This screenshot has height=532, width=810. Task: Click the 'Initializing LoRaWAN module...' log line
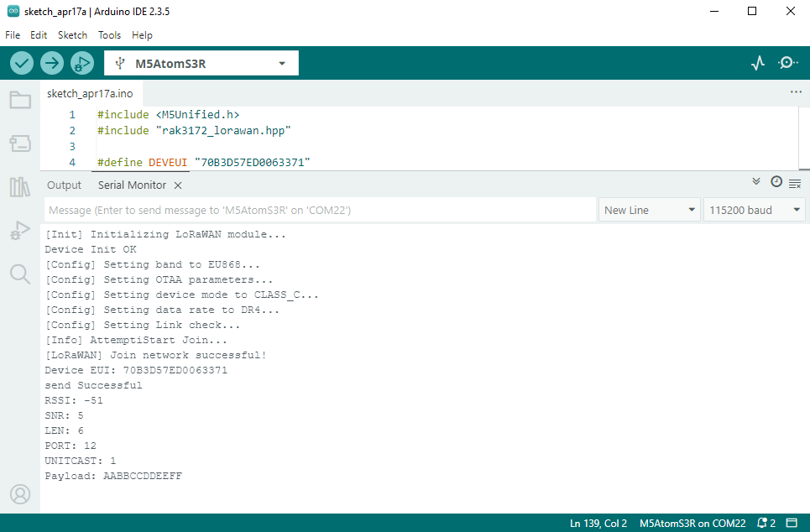point(165,234)
